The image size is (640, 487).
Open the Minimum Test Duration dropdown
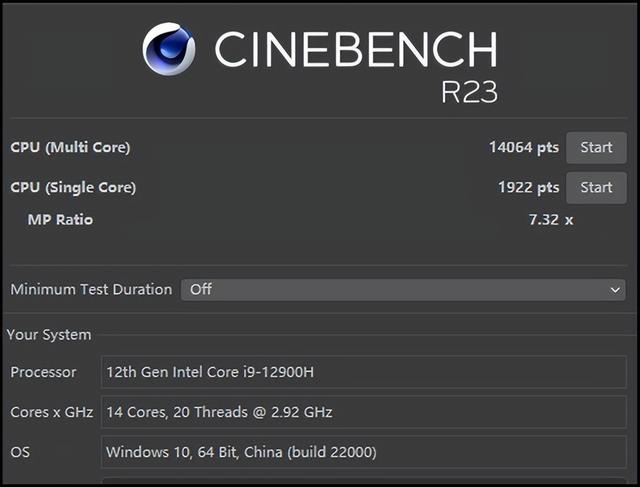[x=403, y=289]
